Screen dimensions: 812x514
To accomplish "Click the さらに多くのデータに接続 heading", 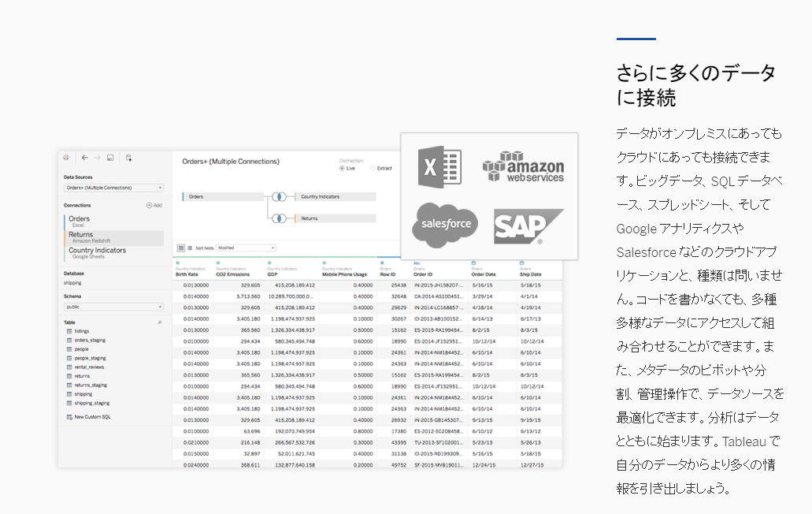I will (696, 85).
